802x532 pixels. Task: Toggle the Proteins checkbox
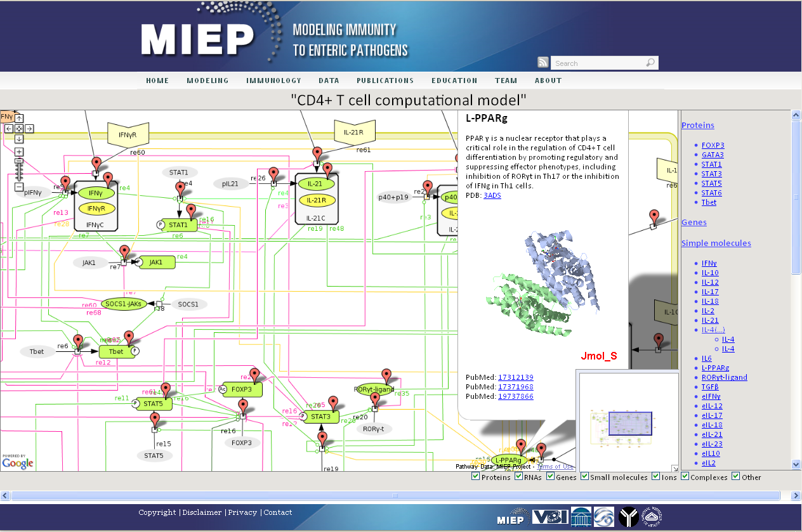point(476,477)
